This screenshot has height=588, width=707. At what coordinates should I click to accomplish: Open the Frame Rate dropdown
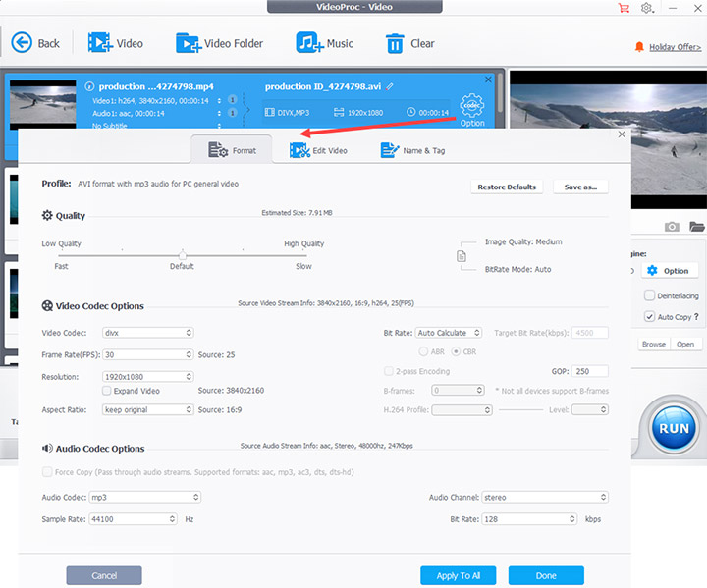(x=148, y=354)
